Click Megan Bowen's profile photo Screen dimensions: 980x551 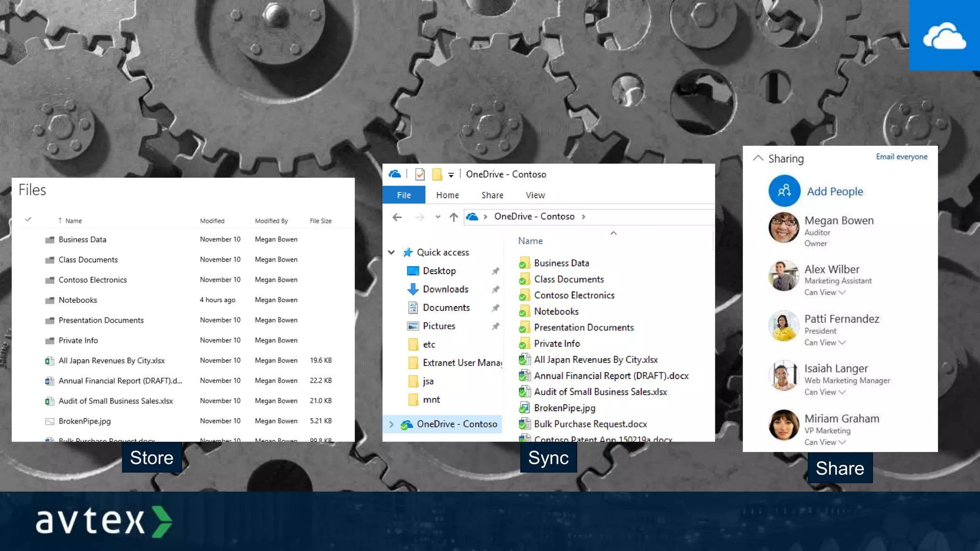click(784, 228)
